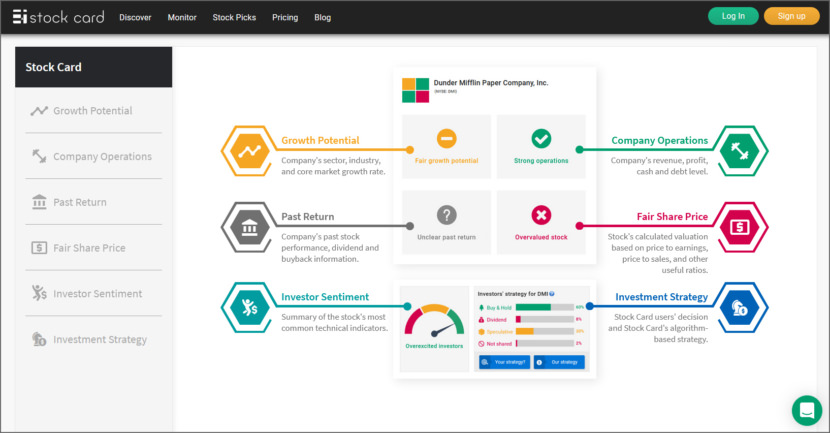Select the Stock Card sidebar header
Image resolution: width=830 pixels, height=433 pixels.
(x=94, y=67)
